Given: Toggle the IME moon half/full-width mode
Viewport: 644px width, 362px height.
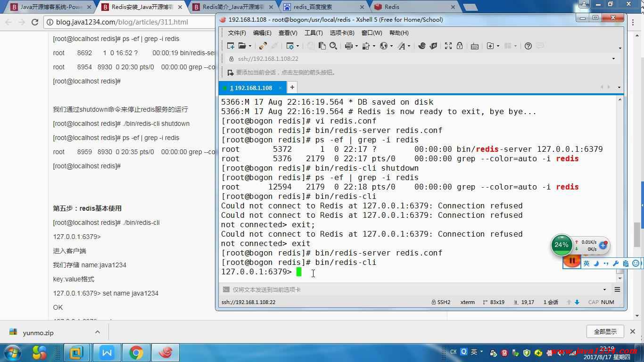Looking at the screenshot, I should 596,263.
